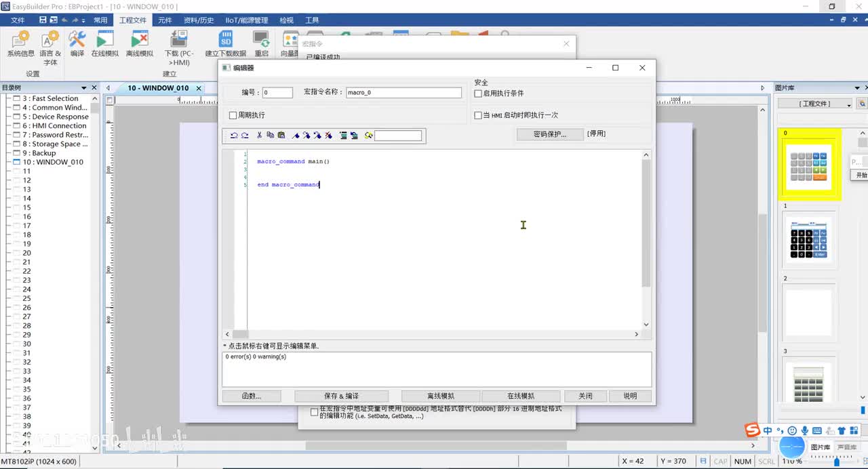The image size is (868, 469).
Task: Click the Redo icon in macro editor toolbar
Action: [x=245, y=136]
